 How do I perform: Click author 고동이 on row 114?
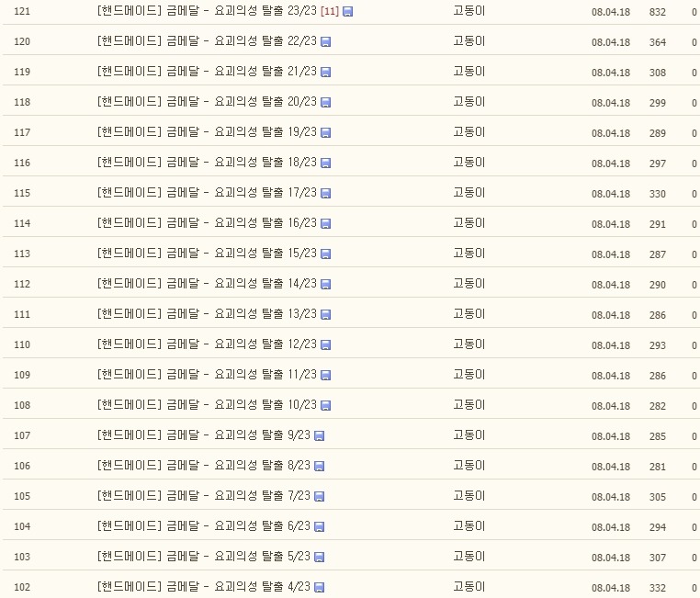tap(469, 223)
